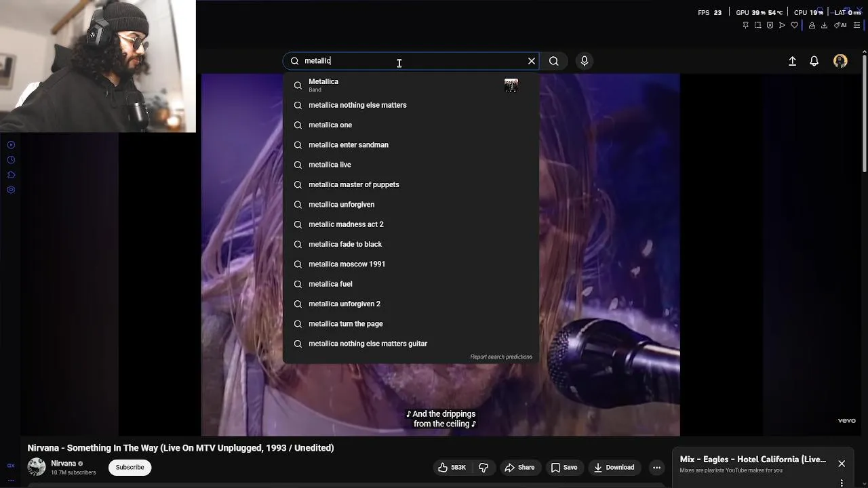Click the shield X icon in overlay
This screenshot has height=488, width=868.
click(770, 25)
